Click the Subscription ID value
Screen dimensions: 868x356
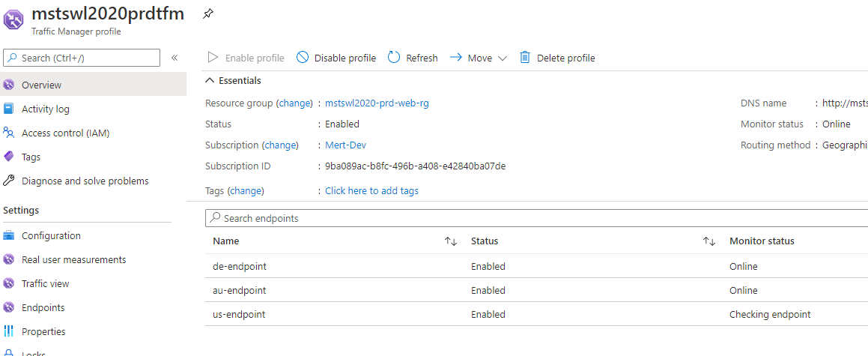(x=415, y=166)
